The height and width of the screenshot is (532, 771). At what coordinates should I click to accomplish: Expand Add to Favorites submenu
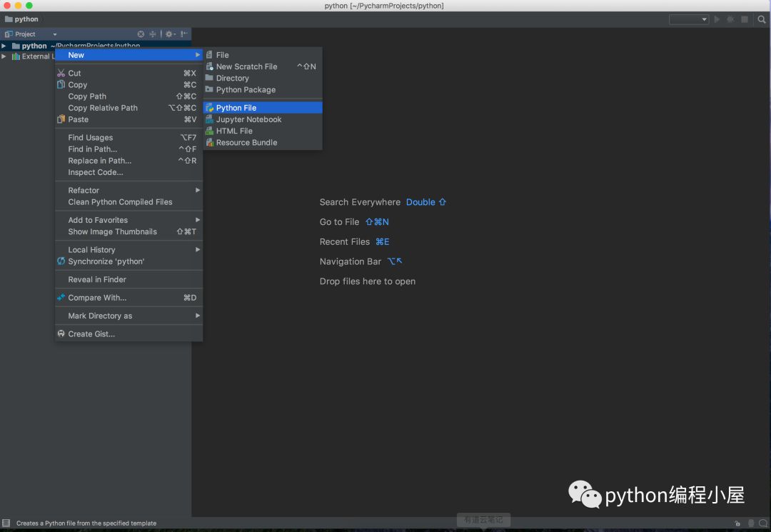(128, 220)
